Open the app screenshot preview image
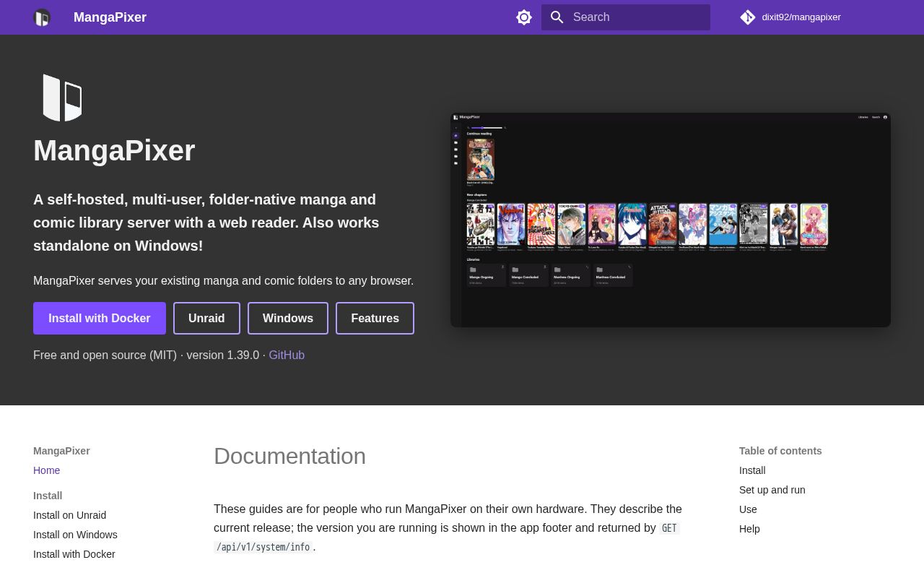 pos(671,220)
